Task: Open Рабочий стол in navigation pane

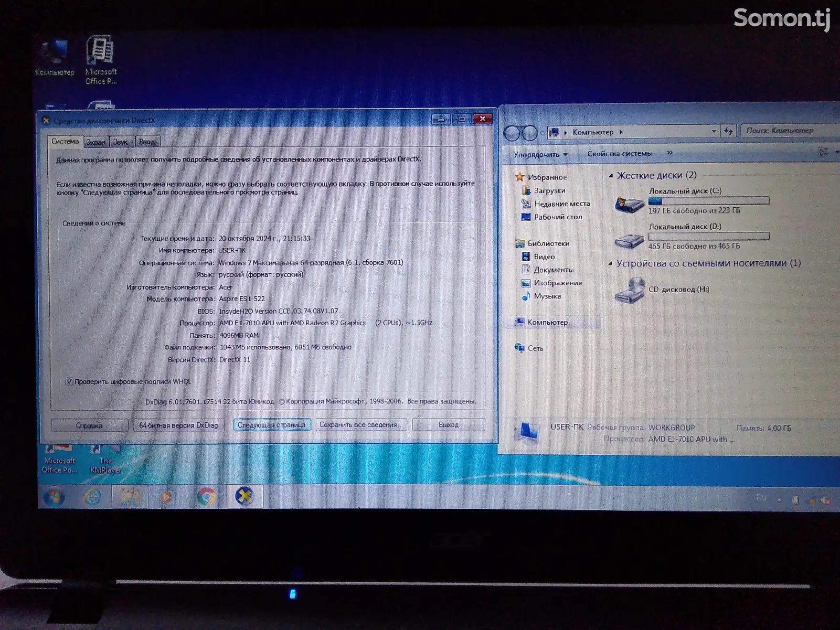Action: (551, 217)
